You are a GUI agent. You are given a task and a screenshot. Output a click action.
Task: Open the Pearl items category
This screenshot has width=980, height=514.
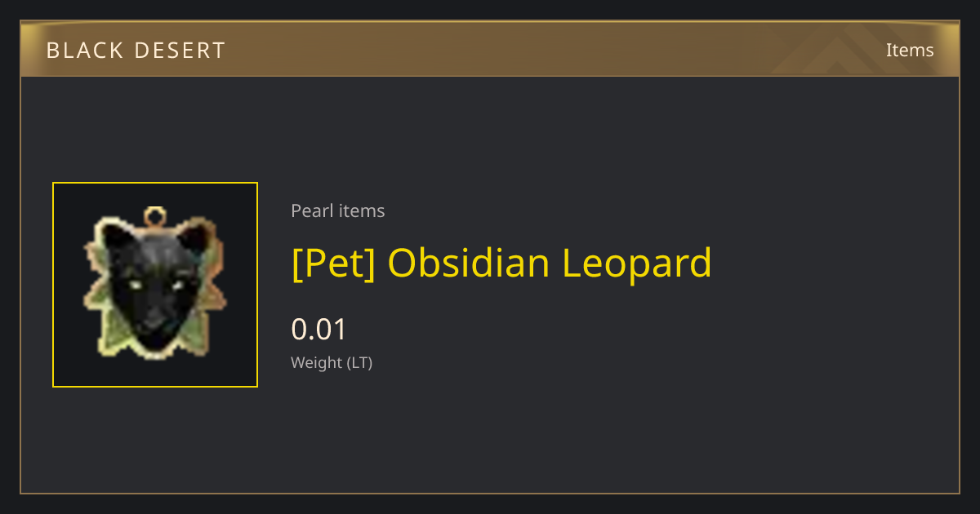(x=338, y=210)
